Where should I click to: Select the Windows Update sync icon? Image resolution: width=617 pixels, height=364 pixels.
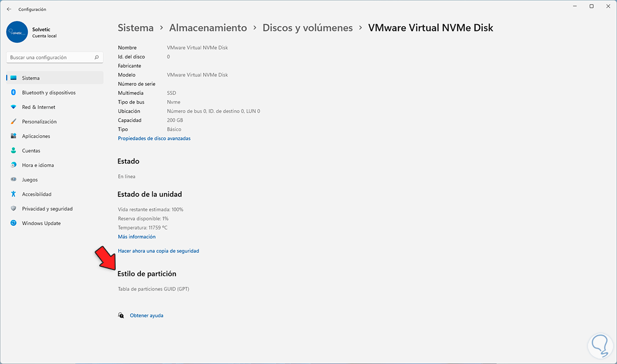point(13,223)
